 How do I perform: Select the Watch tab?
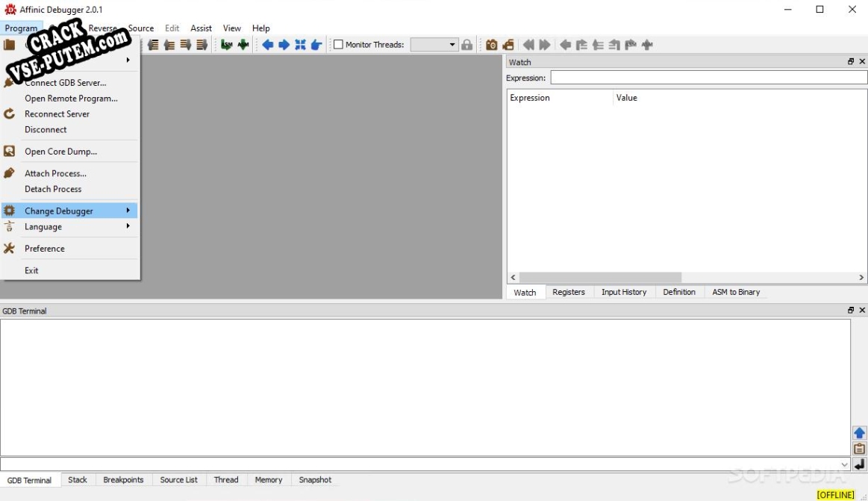[x=525, y=292]
